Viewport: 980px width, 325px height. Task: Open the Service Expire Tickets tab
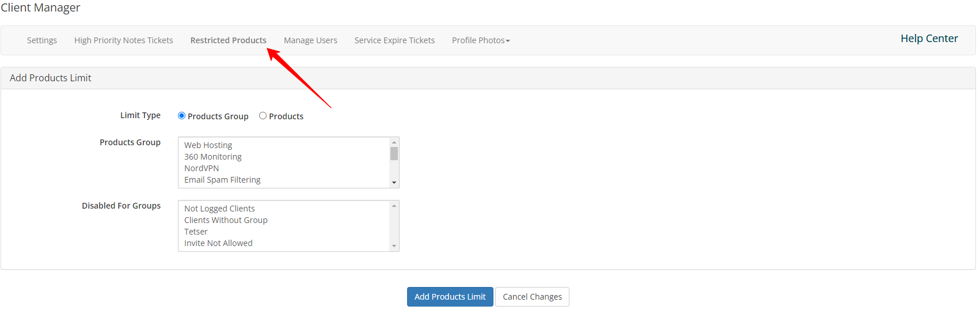click(394, 40)
